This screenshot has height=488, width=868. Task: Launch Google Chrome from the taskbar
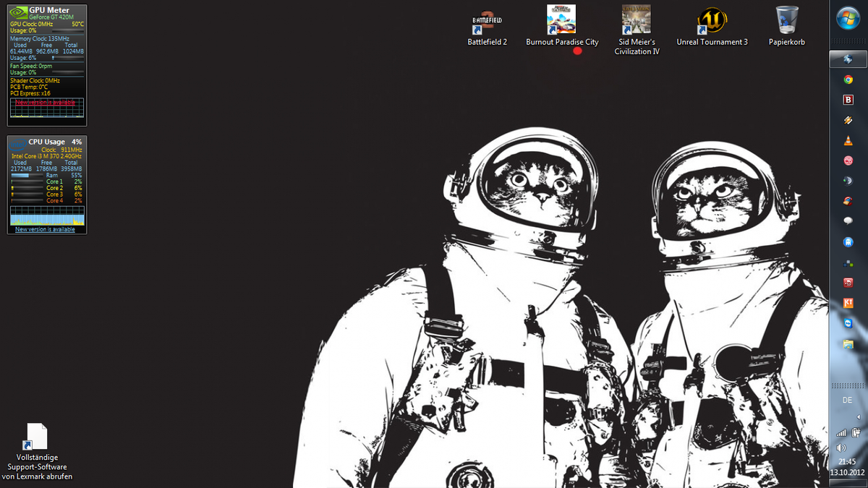(x=848, y=80)
